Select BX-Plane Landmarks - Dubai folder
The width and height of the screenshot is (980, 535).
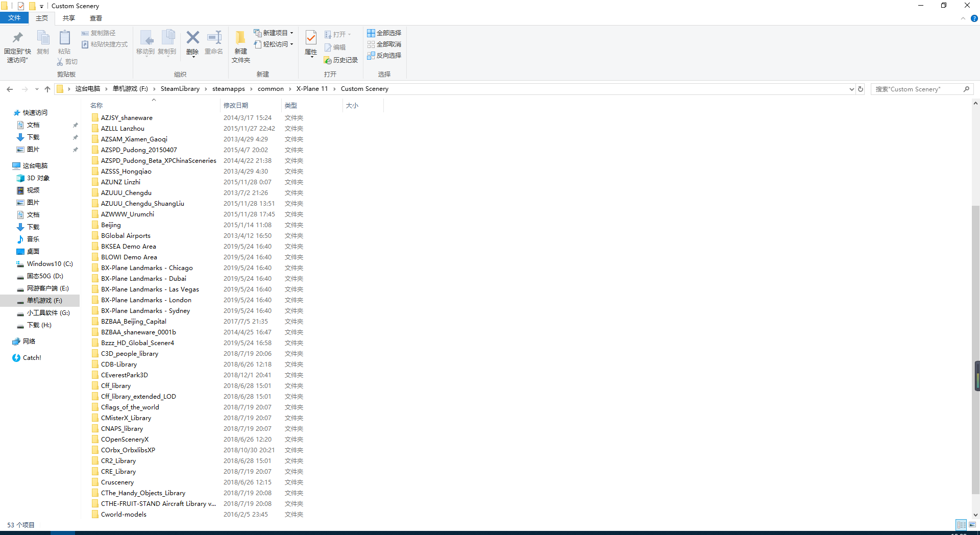(143, 279)
